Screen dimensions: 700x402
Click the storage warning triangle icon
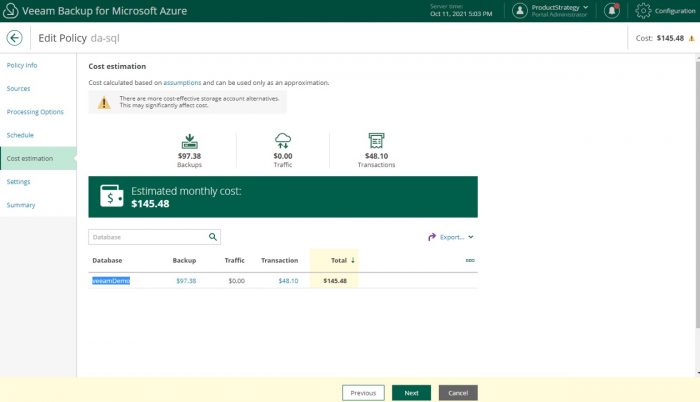tap(104, 103)
